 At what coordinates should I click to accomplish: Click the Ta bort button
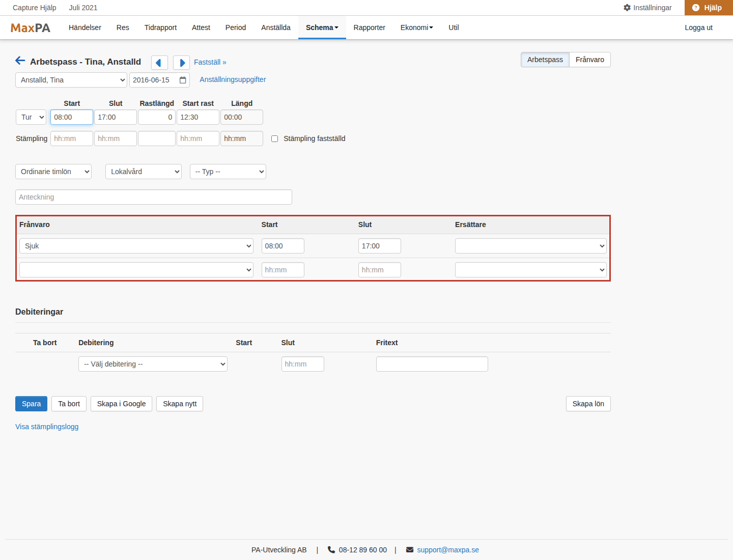[69, 404]
